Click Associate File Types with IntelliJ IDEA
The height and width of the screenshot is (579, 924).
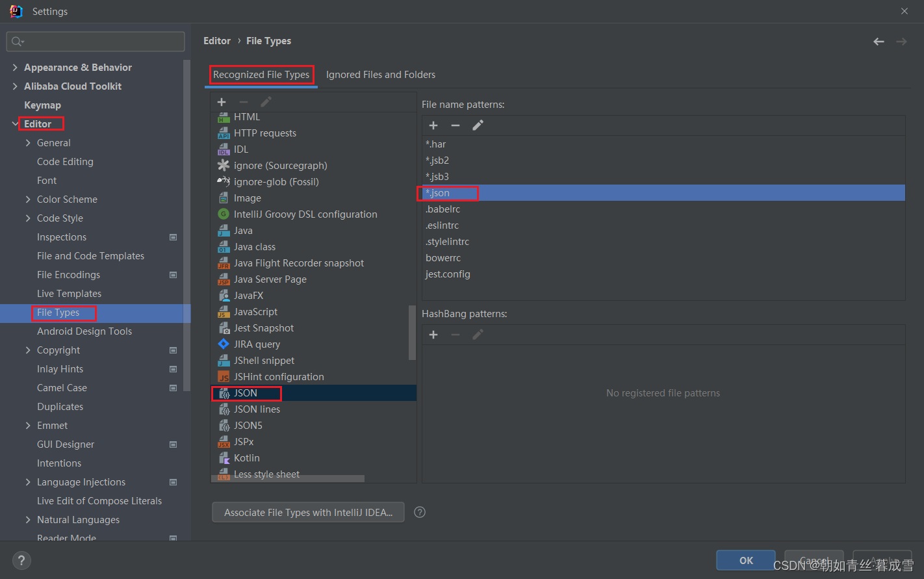point(308,512)
